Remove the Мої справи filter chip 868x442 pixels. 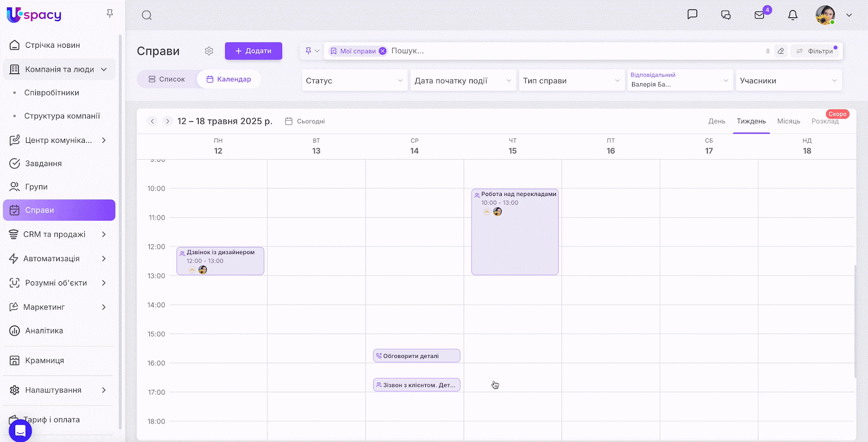pos(382,51)
